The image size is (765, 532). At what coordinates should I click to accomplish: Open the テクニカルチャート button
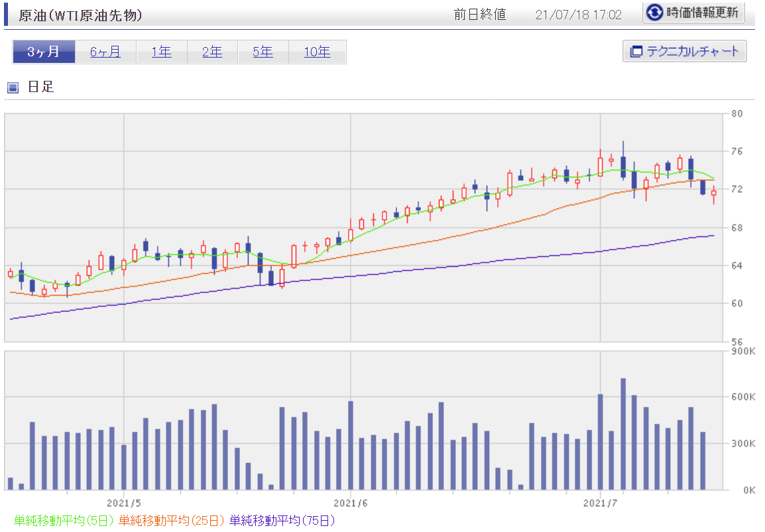point(685,51)
